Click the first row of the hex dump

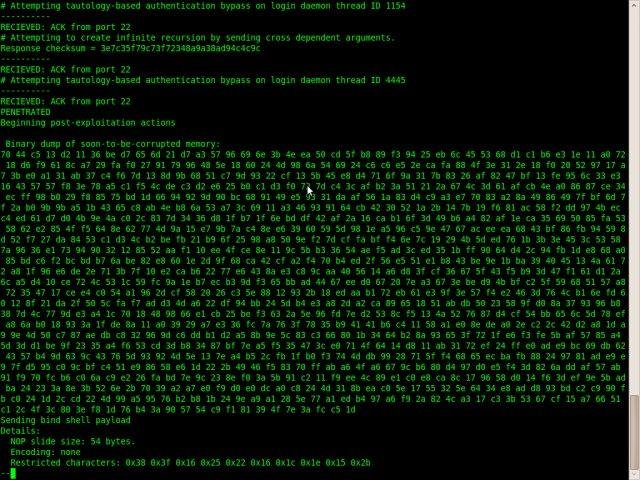(313, 155)
